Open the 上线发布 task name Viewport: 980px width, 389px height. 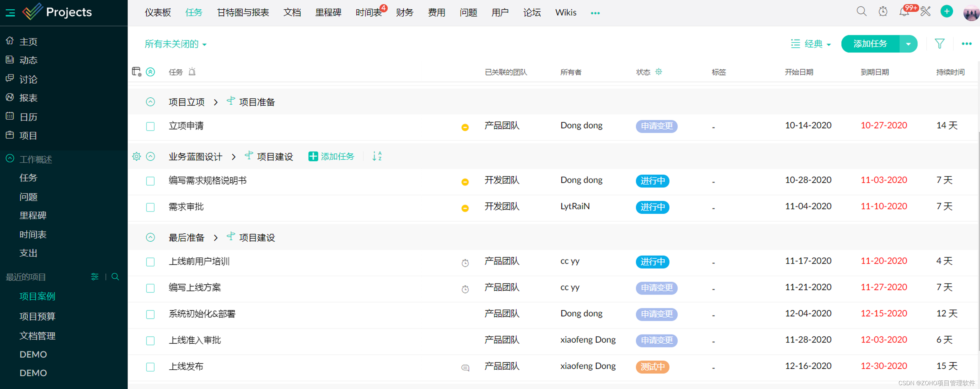click(186, 366)
